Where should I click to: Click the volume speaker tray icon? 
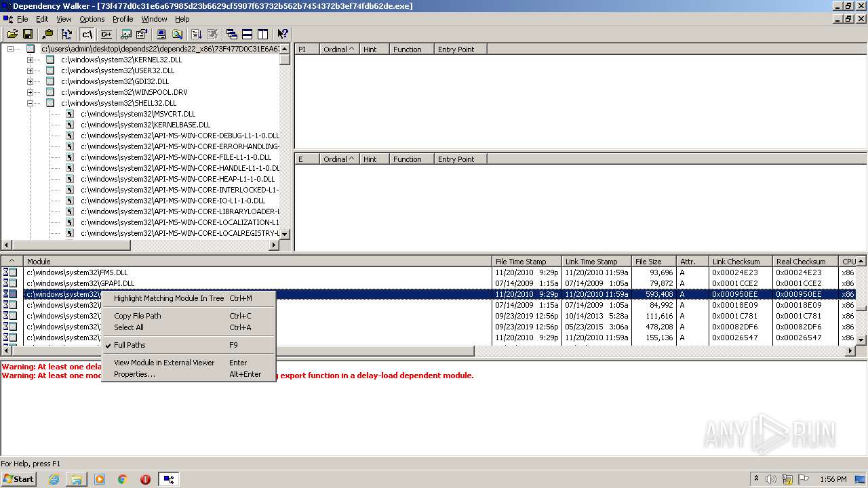(x=770, y=479)
